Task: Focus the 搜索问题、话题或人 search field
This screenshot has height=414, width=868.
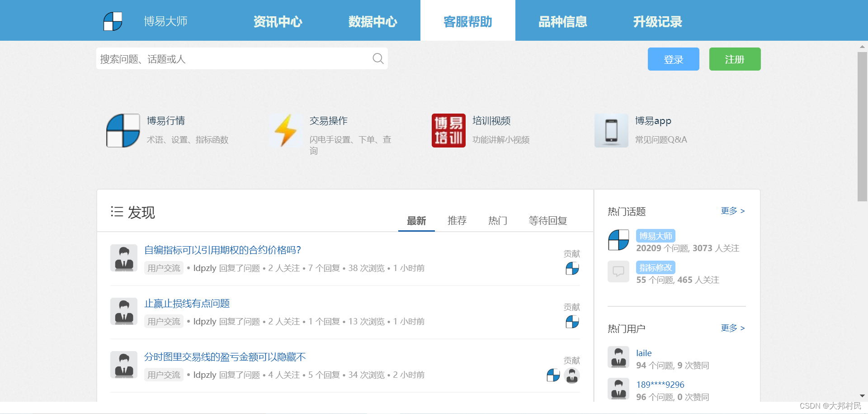Action: coord(242,58)
